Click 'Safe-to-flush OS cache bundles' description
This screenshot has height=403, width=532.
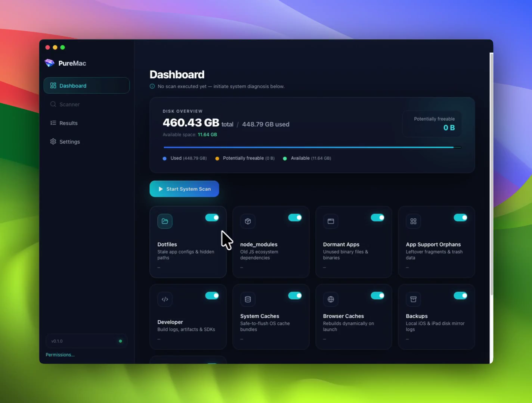click(x=265, y=327)
